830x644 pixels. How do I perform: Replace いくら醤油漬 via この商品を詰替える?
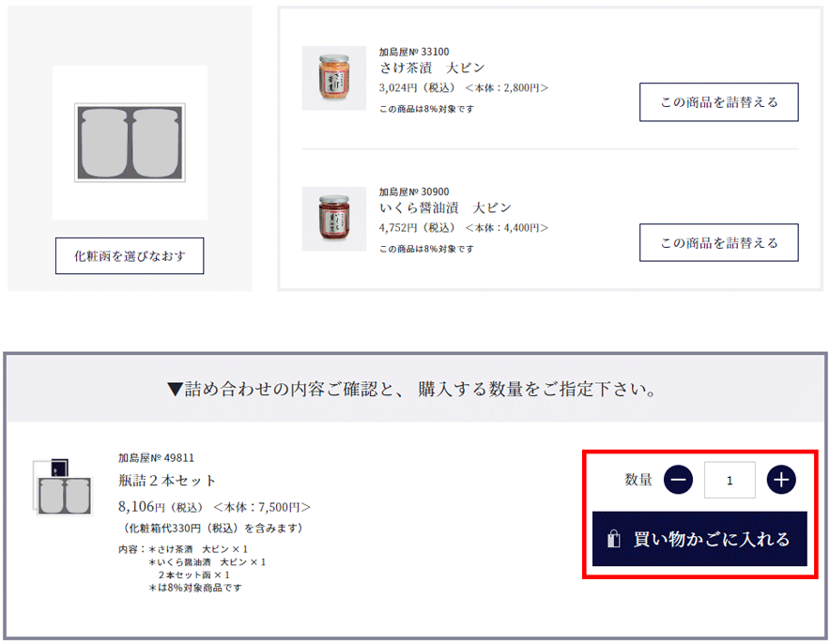(x=719, y=243)
